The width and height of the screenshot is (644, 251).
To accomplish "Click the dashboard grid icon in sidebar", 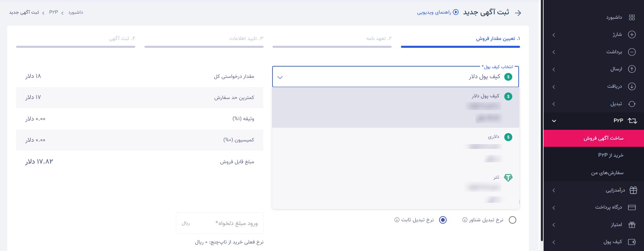I will [632, 17].
